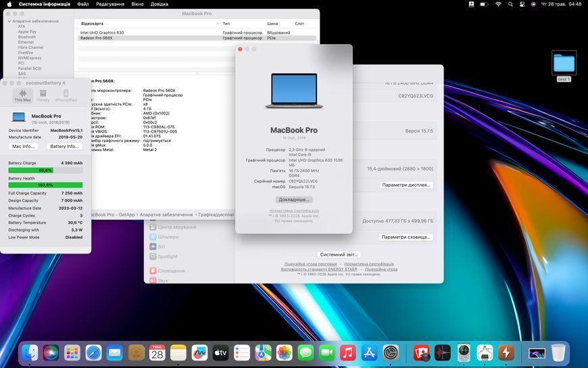This screenshot has width=588, height=368.
Task: Open Safari browser from the Dock
Action: coord(93,353)
